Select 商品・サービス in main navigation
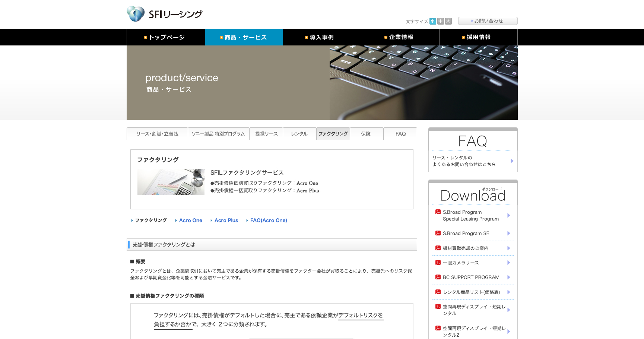The image size is (644, 339). pos(244,37)
